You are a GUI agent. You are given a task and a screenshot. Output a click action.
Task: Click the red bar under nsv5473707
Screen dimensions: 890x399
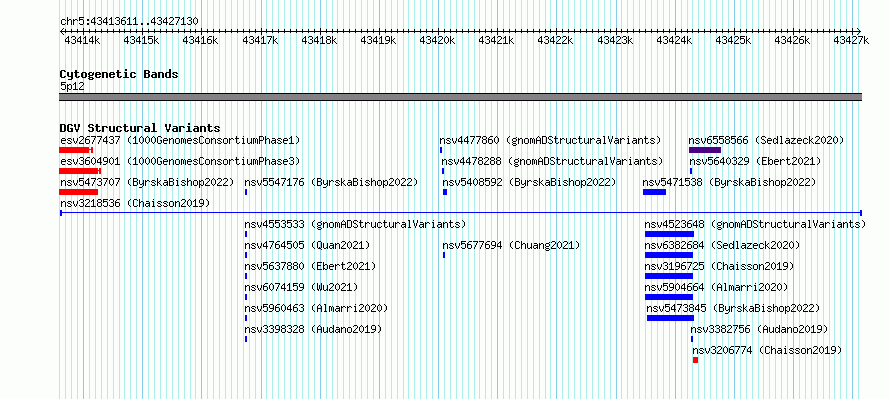pos(79,192)
